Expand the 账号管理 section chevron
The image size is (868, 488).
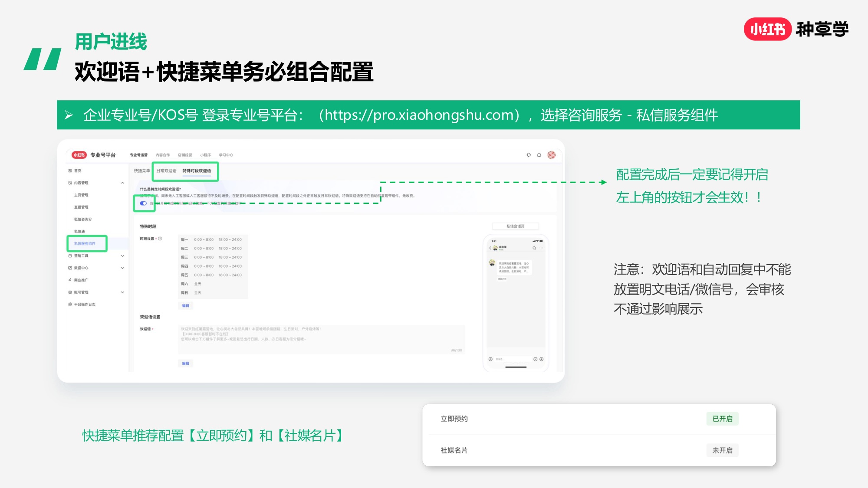click(122, 292)
